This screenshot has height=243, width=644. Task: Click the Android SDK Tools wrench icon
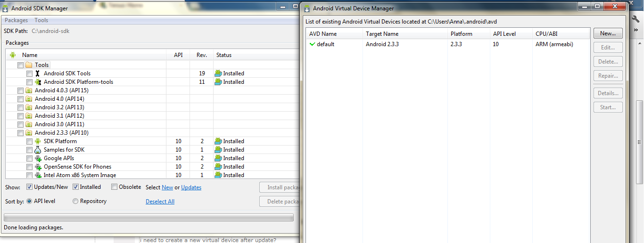[38, 73]
